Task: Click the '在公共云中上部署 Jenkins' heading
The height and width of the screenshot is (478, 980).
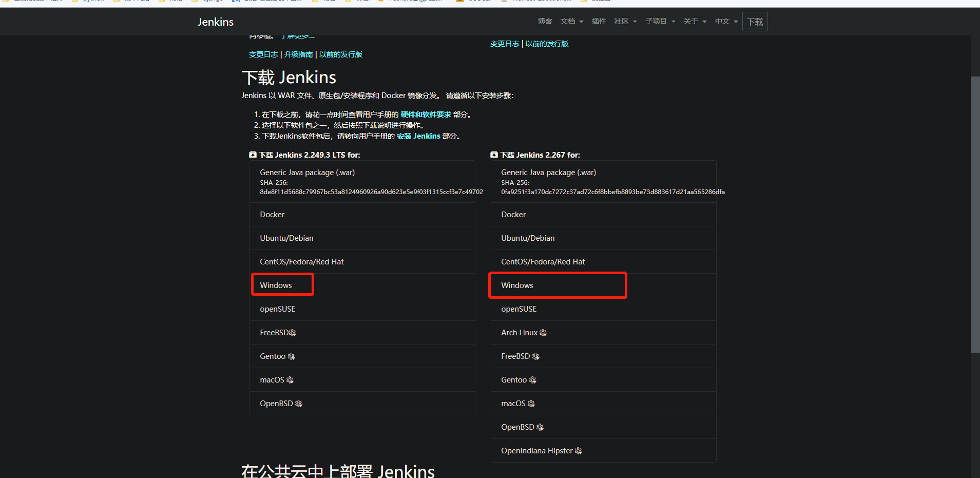Action: (338, 471)
